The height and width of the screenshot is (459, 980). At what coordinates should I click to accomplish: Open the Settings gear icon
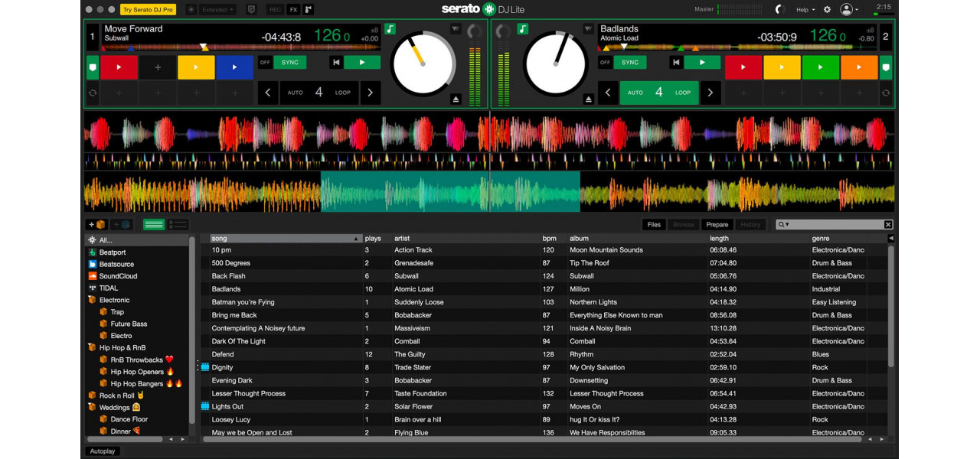(x=827, y=9)
